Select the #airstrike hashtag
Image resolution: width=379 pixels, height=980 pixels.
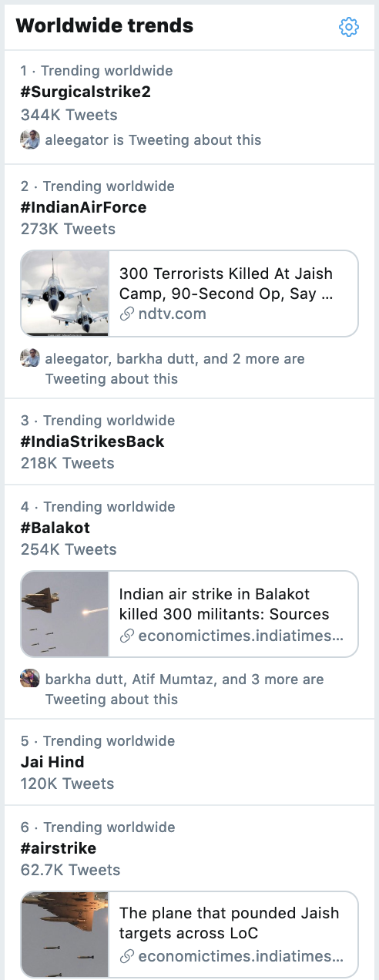[x=59, y=848]
